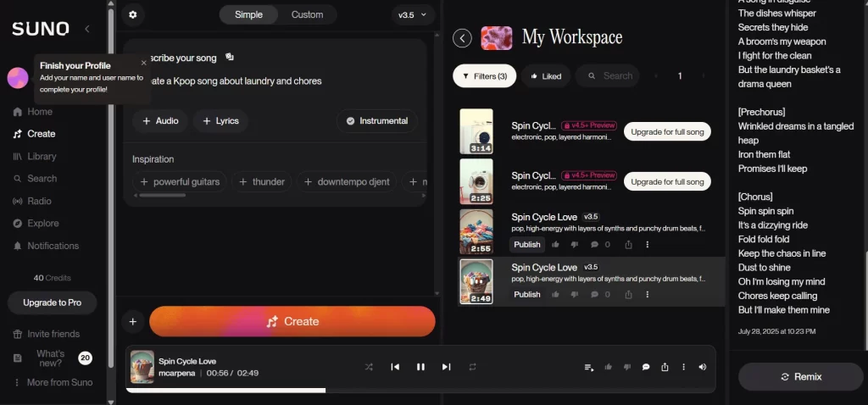
Task: Like the 2:49 Spin Cycle Love song
Action: (x=556, y=295)
